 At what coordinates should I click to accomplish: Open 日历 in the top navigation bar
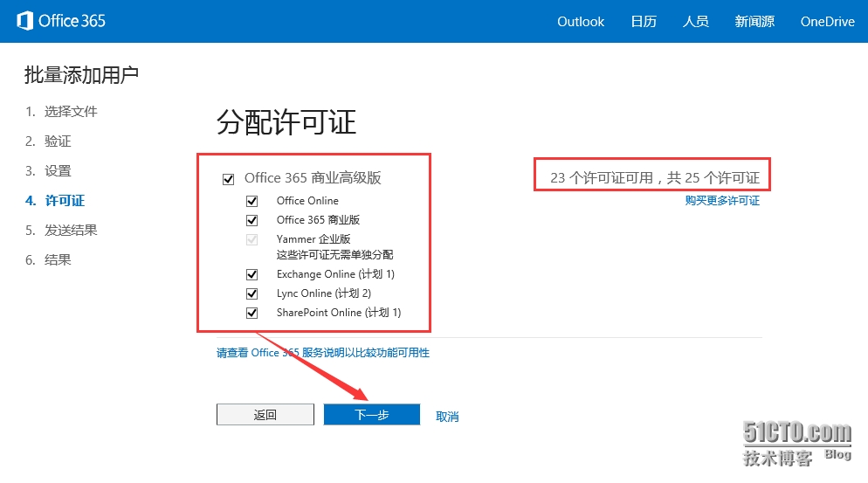coord(644,22)
